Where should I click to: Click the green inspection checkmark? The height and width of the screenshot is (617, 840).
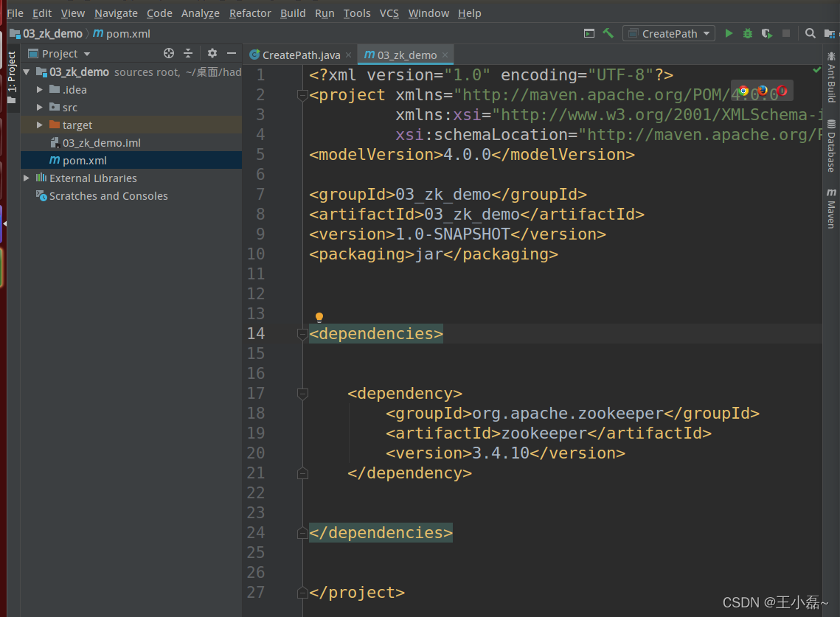coord(816,69)
